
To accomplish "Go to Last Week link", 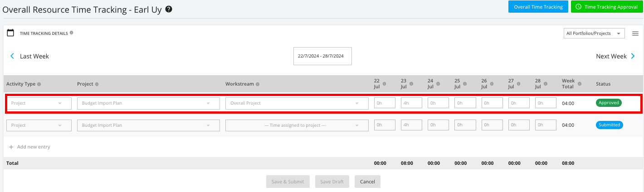I will (x=34, y=56).
